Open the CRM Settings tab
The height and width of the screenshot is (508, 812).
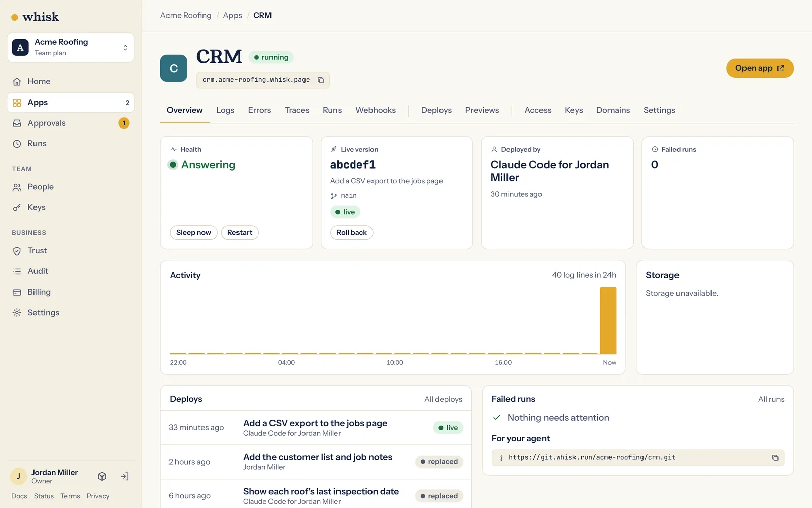click(x=659, y=110)
